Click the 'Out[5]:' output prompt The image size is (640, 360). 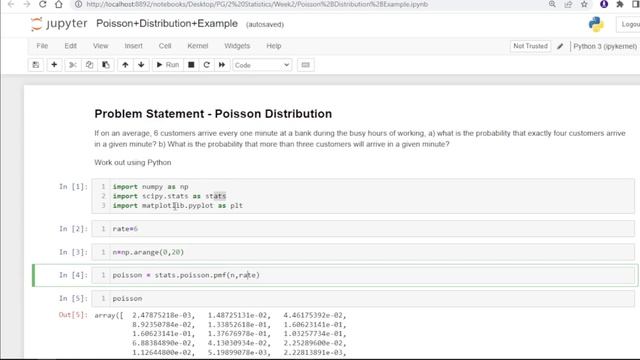(73, 315)
